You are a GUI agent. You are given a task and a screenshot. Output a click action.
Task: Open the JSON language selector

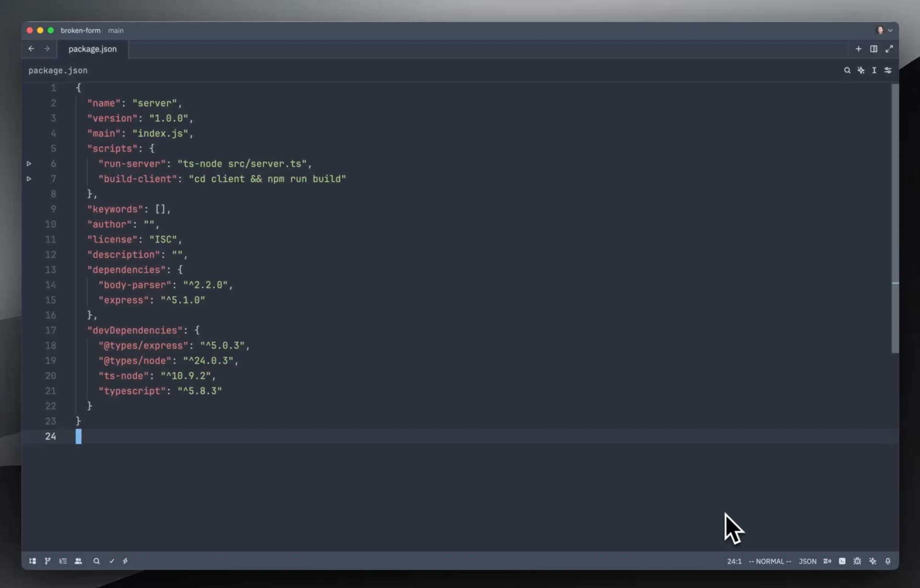coord(807,561)
